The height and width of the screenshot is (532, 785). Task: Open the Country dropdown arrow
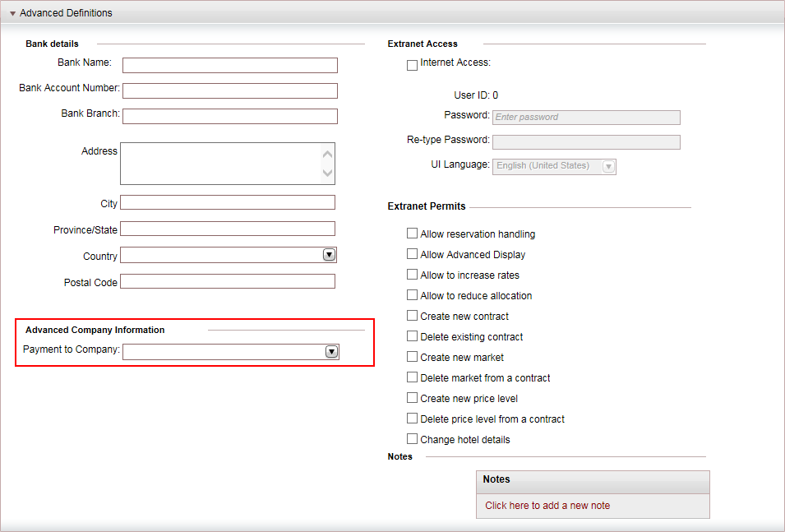[329, 255]
